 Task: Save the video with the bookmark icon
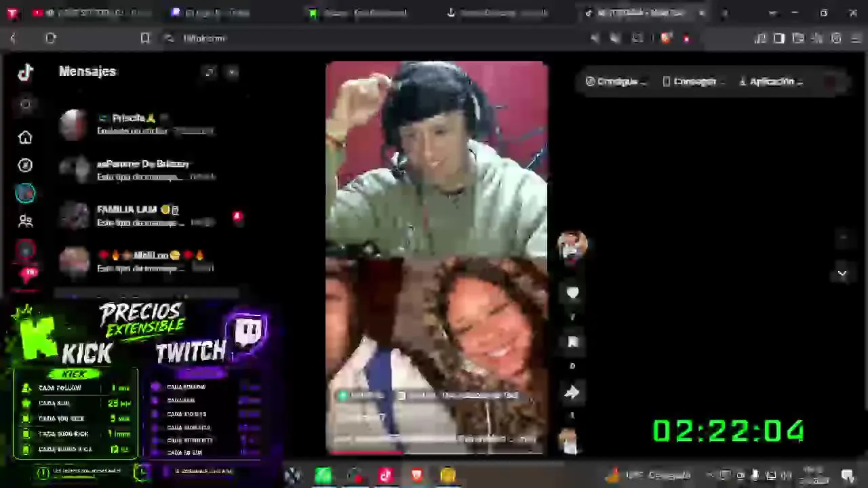tap(572, 342)
